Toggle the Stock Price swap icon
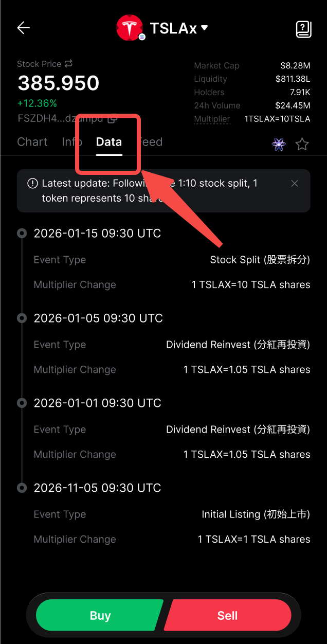This screenshot has height=644, width=327. click(68, 64)
